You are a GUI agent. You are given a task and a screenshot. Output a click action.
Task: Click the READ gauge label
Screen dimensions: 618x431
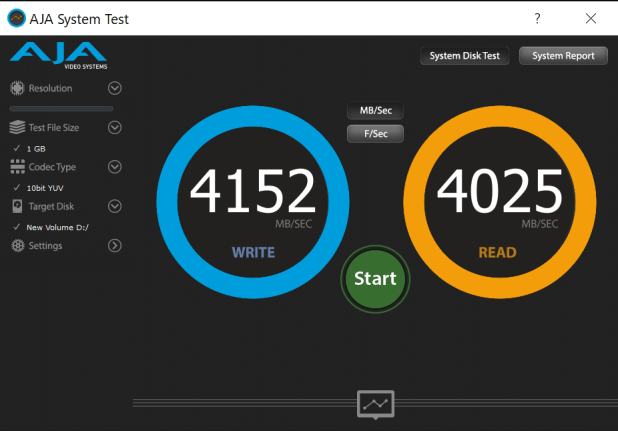tap(497, 252)
